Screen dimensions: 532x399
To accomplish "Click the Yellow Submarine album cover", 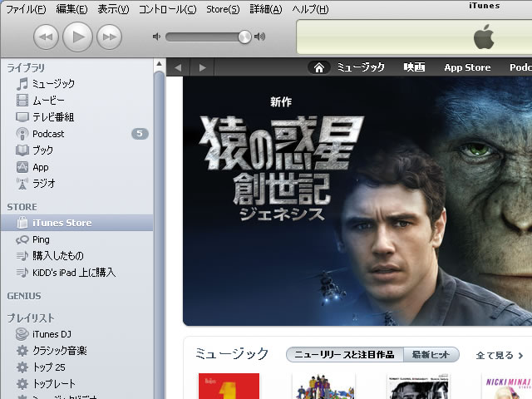I will pos(323,386).
